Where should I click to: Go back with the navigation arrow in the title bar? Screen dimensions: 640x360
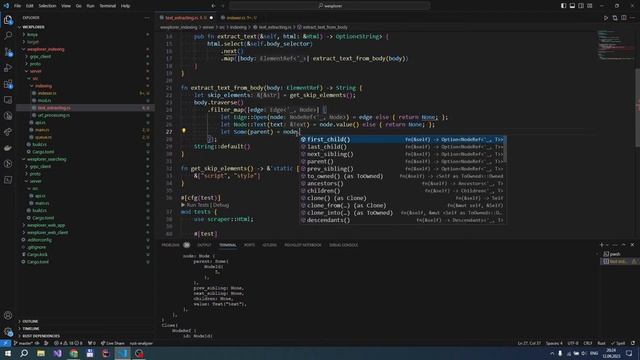click(x=213, y=6)
